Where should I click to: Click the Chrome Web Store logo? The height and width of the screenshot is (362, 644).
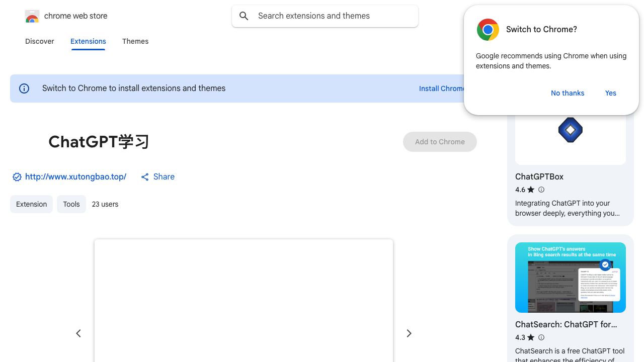point(32,16)
